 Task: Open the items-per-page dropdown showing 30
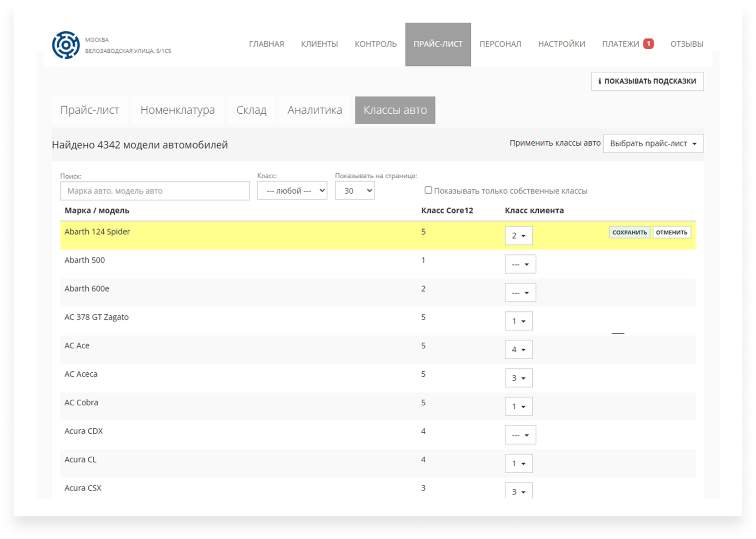coord(355,191)
